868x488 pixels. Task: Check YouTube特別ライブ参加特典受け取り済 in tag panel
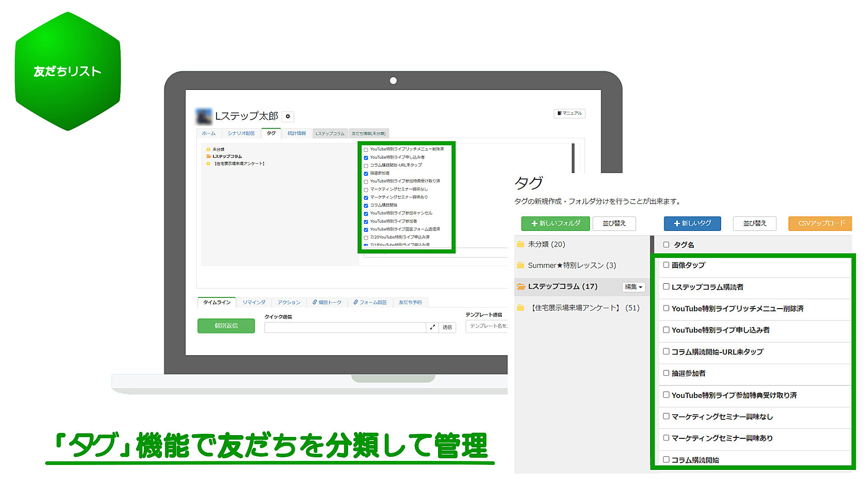(x=666, y=394)
